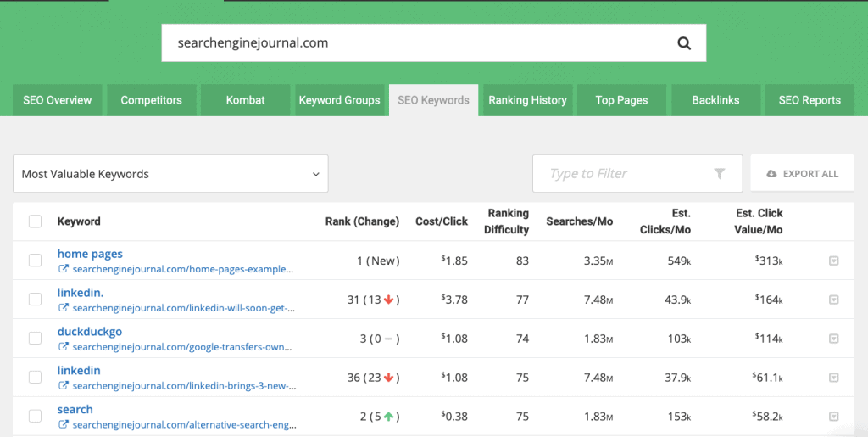The image size is (868, 437).
Task: Check the duckduckgo row checkbox
Action: point(35,338)
